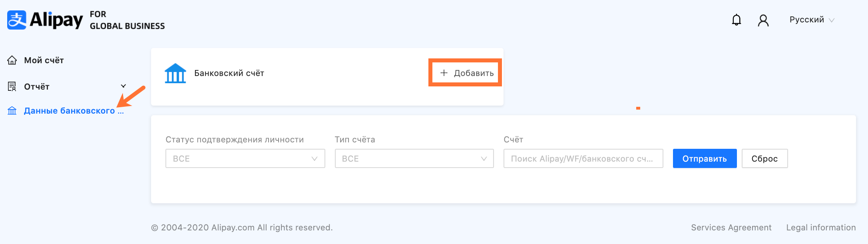Click the large blue bank building icon
Screen dimensions: 868x244
[175, 73]
